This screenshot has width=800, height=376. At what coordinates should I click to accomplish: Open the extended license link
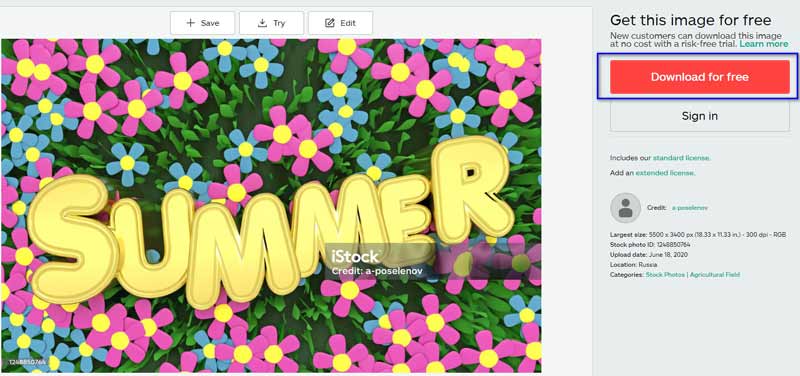(x=665, y=173)
